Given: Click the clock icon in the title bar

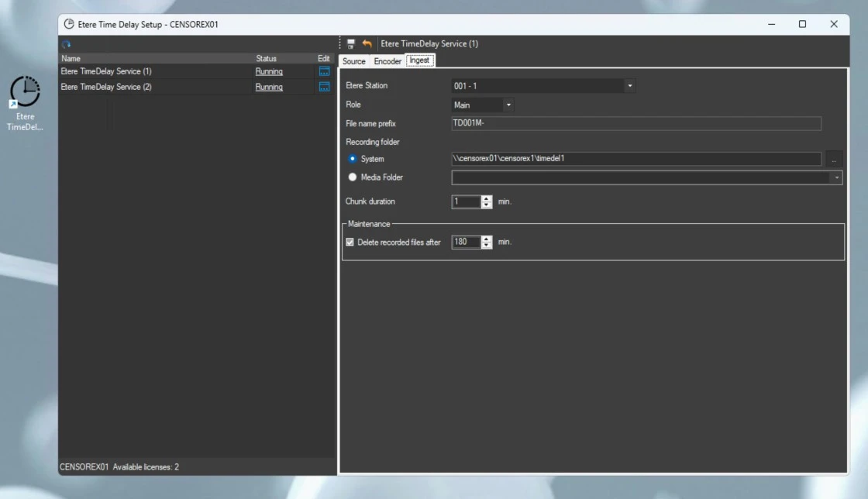Looking at the screenshot, I should coord(69,24).
